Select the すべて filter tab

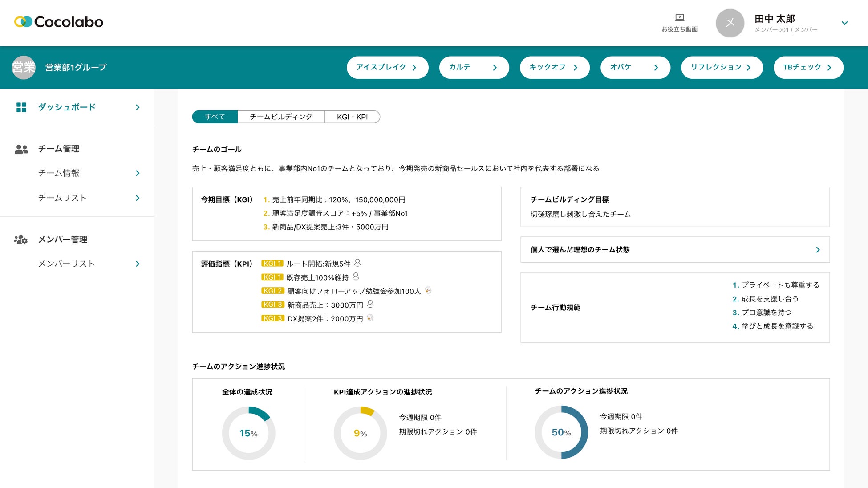tap(215, 117)
